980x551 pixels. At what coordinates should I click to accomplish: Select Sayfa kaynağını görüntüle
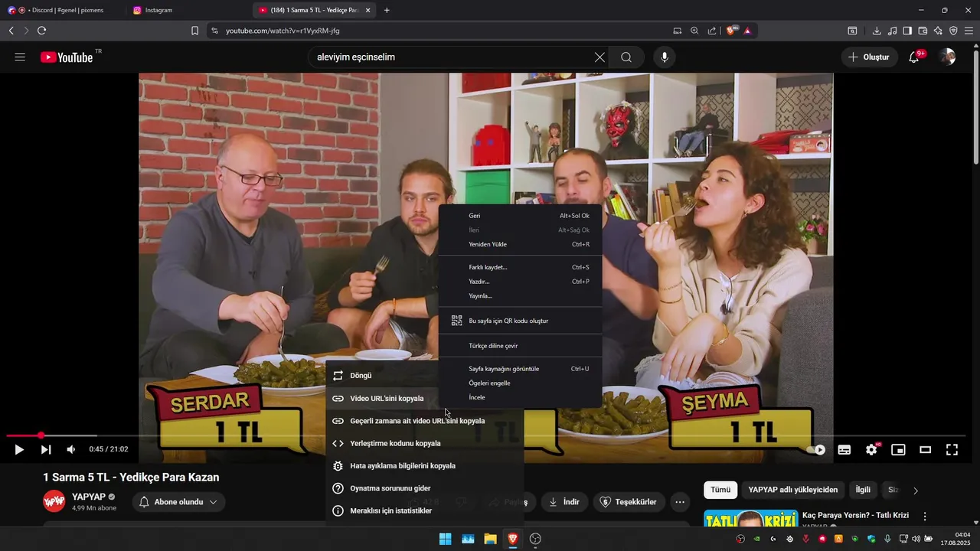pos(521,369)
